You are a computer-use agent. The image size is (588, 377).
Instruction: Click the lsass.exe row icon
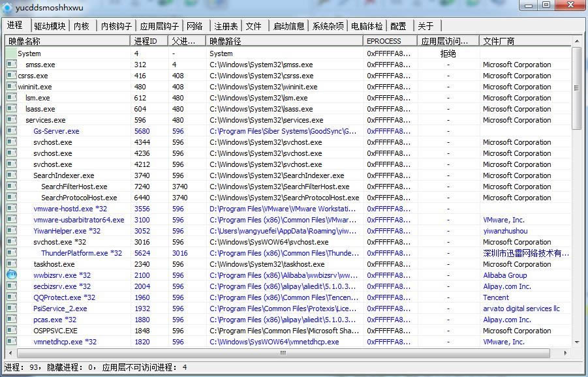tap(12, 109)
